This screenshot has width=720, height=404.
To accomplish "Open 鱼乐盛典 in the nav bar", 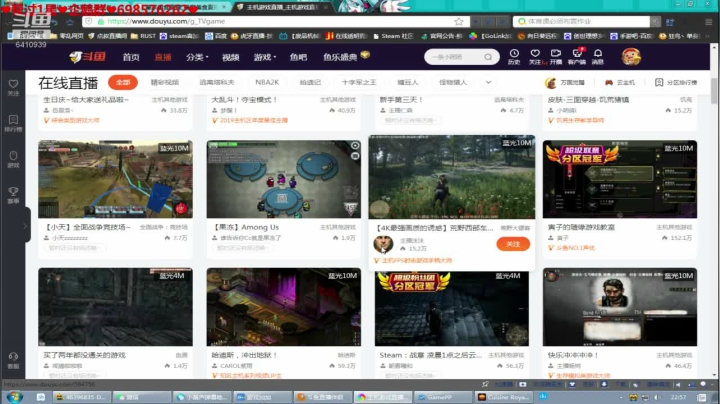I will pyautogui.click(x=340, y=57).
